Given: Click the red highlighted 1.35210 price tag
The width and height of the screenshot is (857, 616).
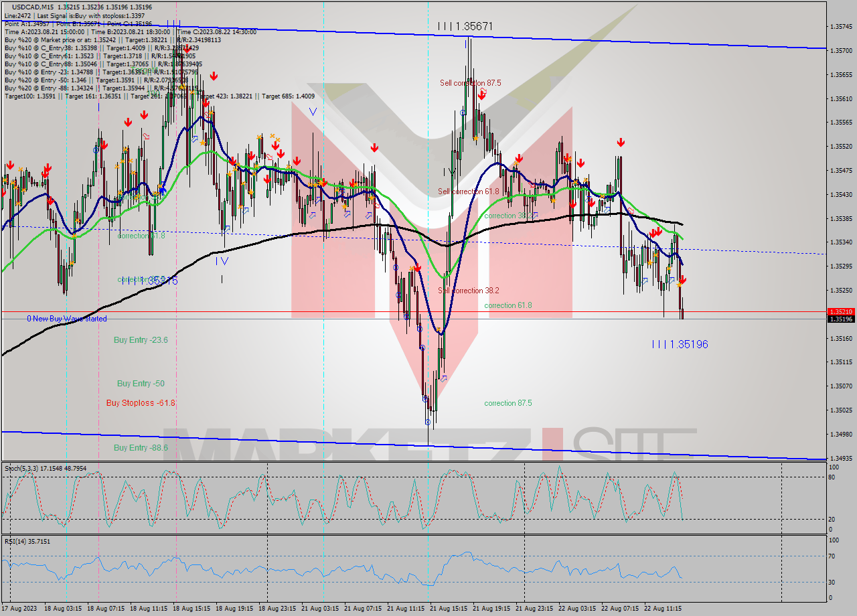Looking at the screenshot, I should [840, 311].
